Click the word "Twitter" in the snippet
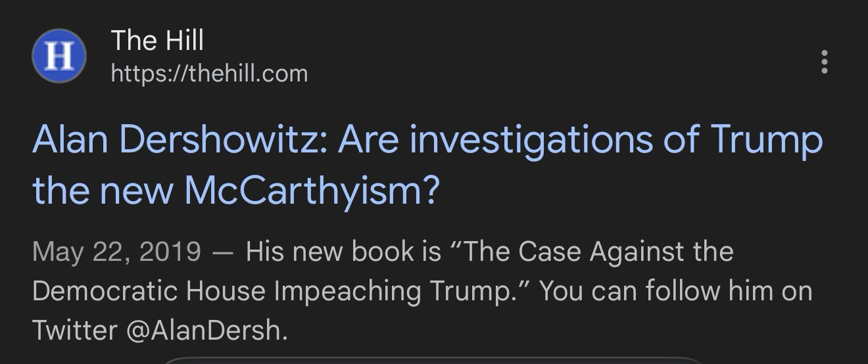Viewport: 868px width, 364px height. (74, 330)
